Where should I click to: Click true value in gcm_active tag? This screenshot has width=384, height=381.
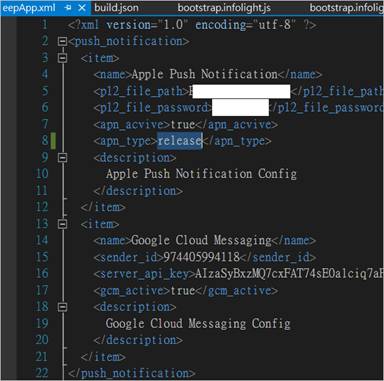183,290
